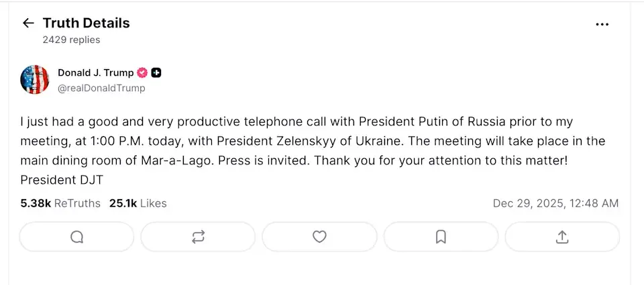Viewport: 644px width, 285px height.
Task: Open the Donald J. Trump display name link
Action: coord(95,73)
